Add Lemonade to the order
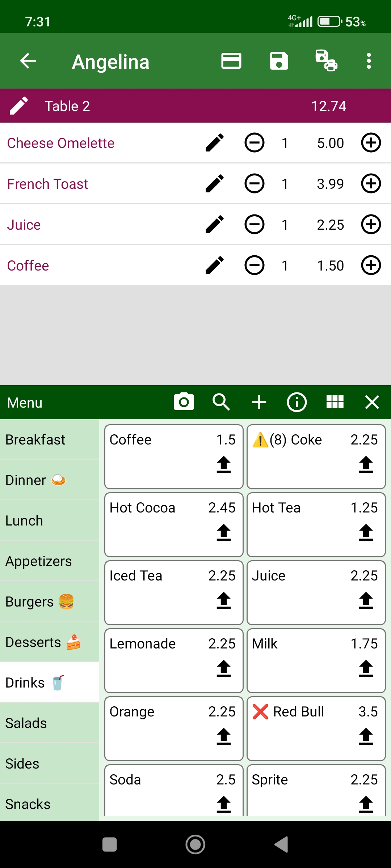Viewport: 391px width, 868px height. tap(174, 661)
